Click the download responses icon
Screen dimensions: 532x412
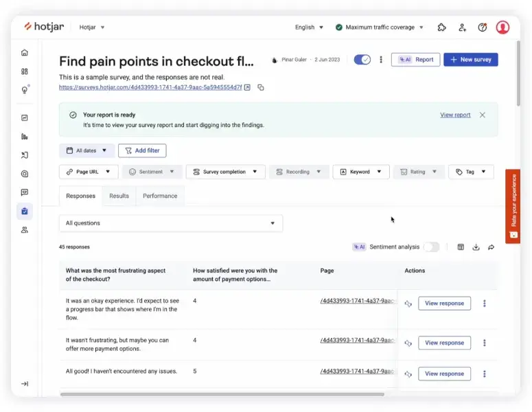(476, 247)
